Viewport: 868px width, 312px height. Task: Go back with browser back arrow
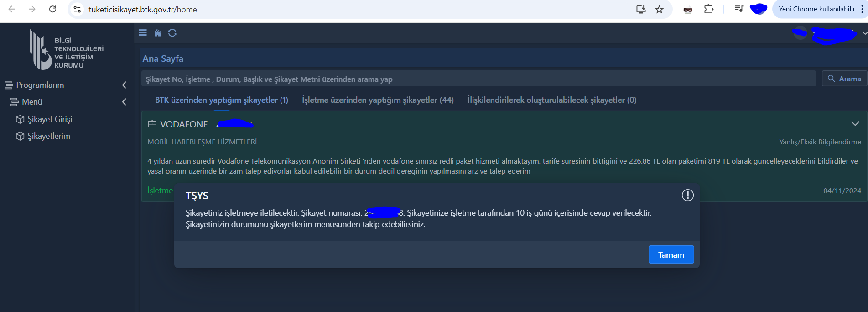point(12,9)
